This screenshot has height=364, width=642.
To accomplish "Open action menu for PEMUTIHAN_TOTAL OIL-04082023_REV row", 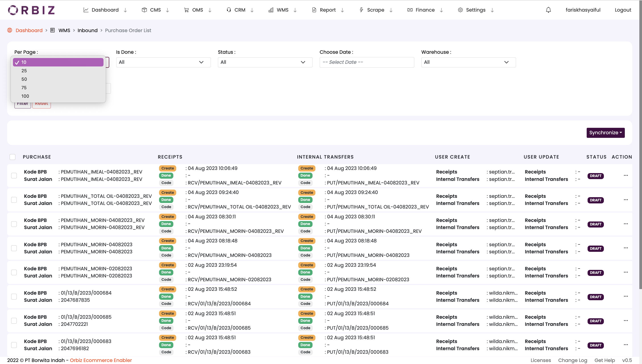I will point(626,199).
